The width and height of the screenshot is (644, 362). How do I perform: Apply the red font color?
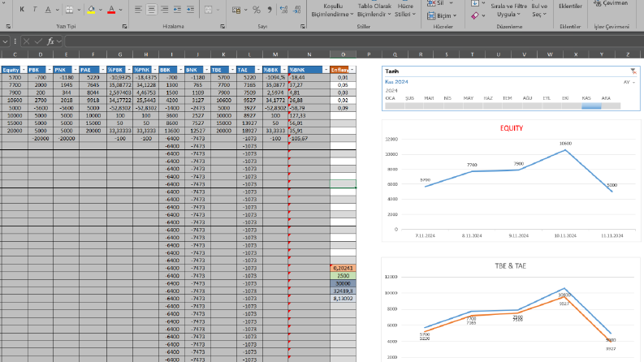[x=111, y=10]
